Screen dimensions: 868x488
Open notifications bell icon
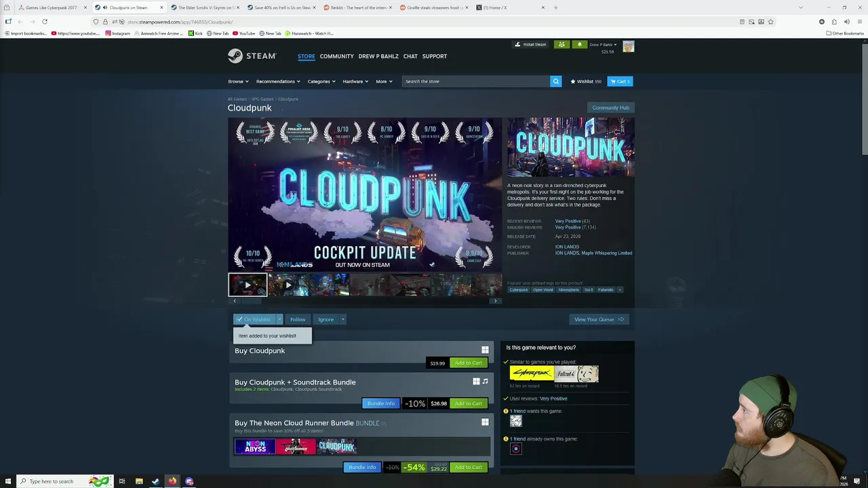[x=579, y=45]
